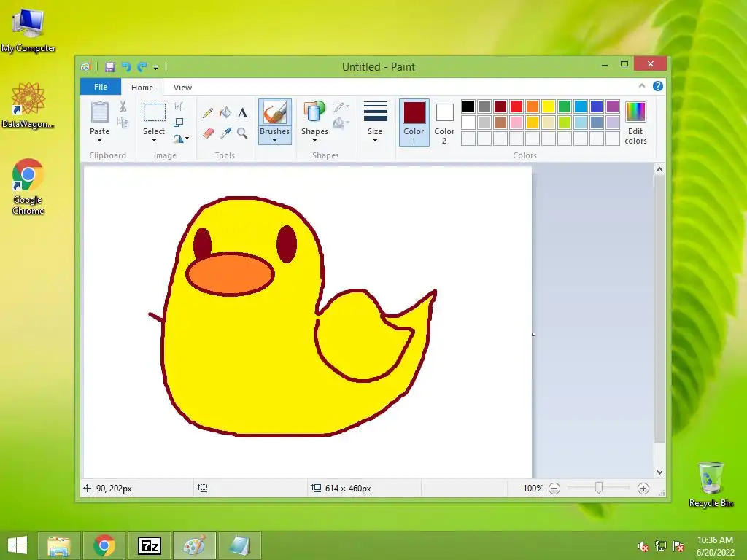Activate the Color 2 button

[x=444, y=122]
